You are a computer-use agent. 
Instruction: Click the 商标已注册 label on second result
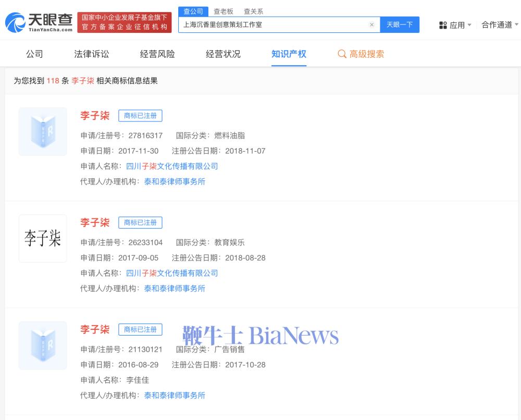[x=140, y=223]
